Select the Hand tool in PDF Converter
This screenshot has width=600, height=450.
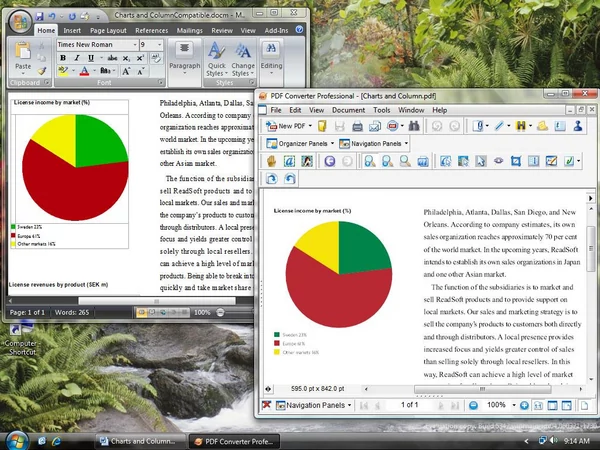tap(271, 161)
